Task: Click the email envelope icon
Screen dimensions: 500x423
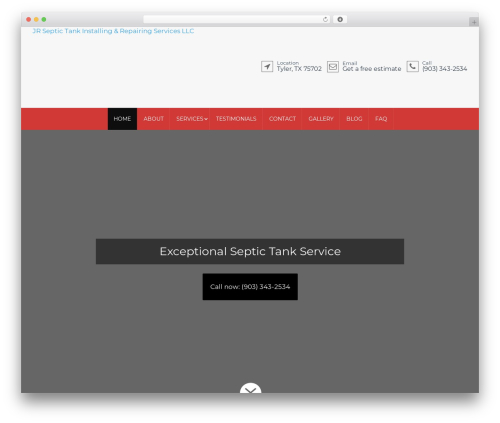Action: coord(333,66)
